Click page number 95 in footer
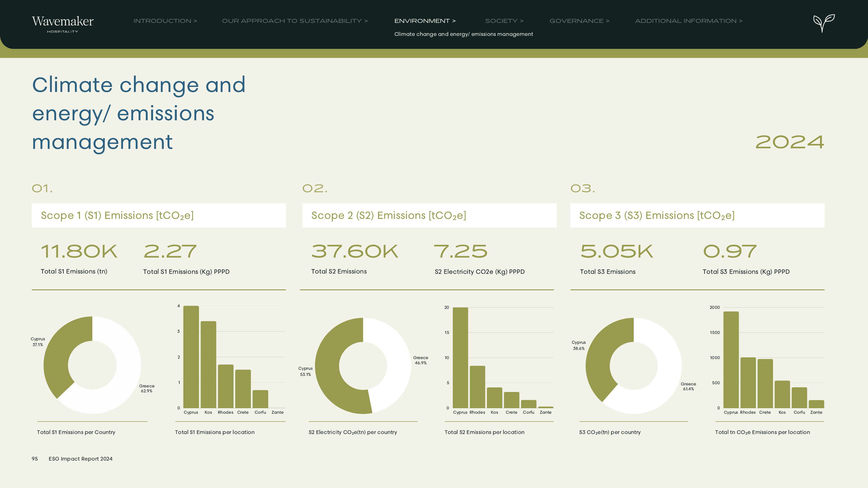 click(35, 459)
